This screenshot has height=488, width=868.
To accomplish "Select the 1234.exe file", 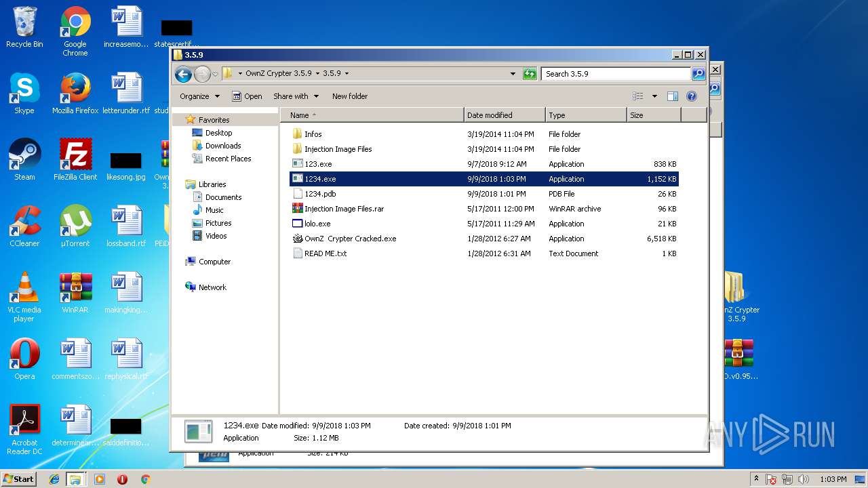I will 484,179.
